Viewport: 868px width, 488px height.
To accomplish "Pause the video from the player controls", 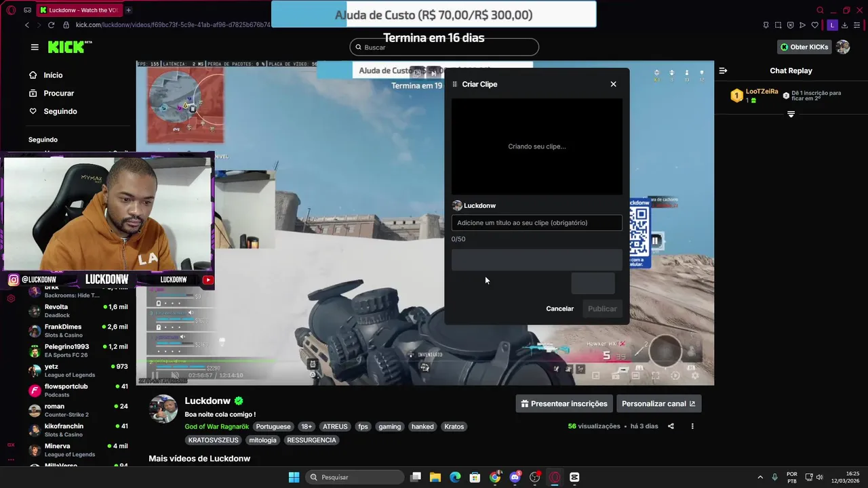I will 155,375.
